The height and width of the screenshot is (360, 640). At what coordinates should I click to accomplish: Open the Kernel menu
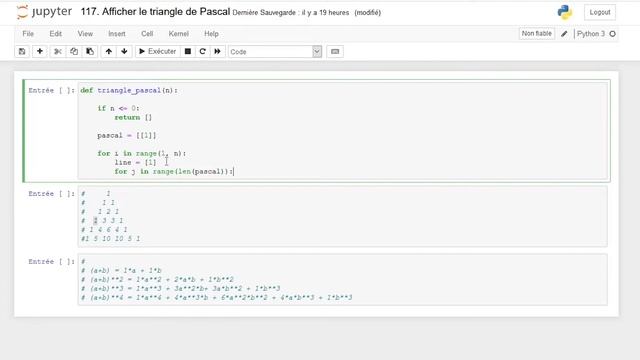179,34
